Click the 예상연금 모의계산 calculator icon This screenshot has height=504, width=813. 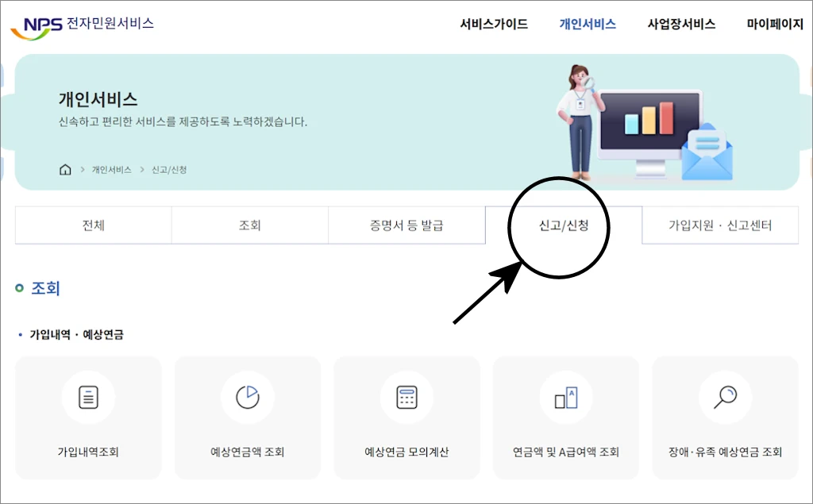click(406, 397)
